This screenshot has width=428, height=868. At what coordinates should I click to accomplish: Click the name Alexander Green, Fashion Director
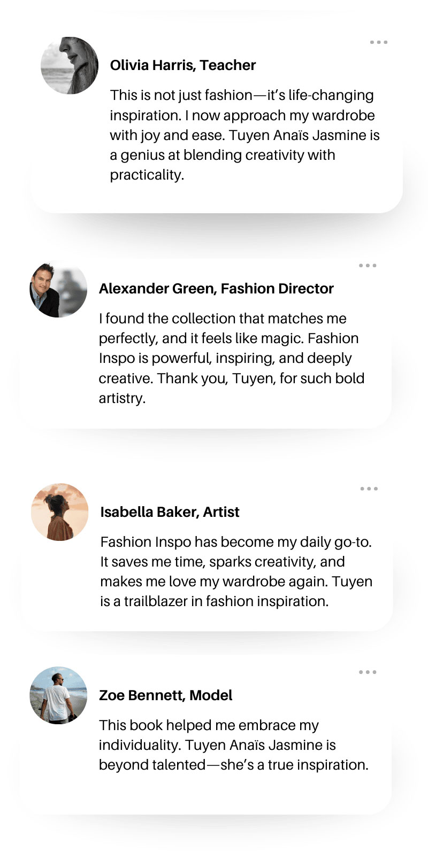pyautogui.click(x=216, y=289)
